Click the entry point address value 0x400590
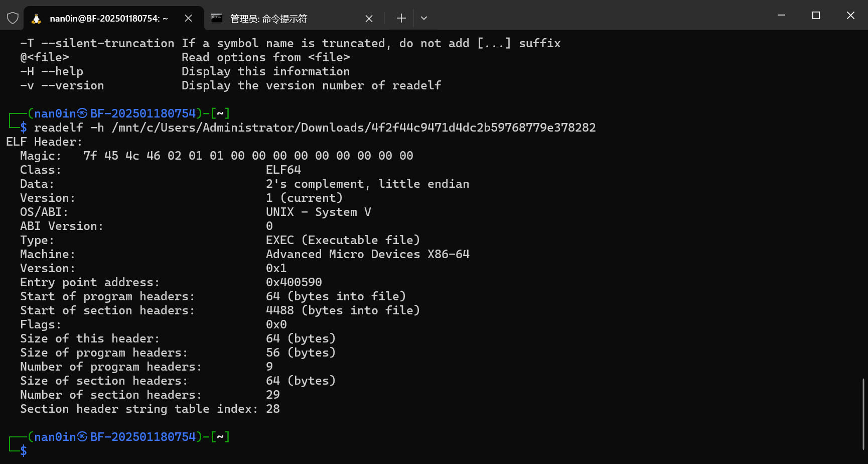868x464 pixels. click(x=294, y=282)
